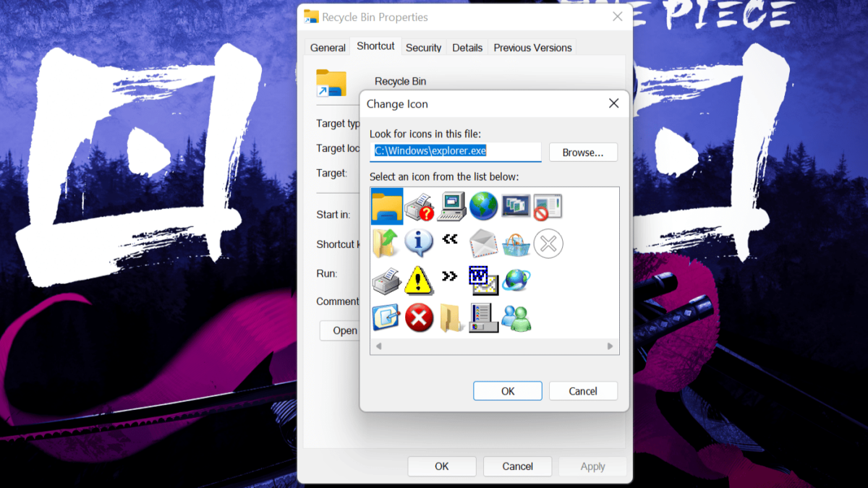Choose the blocked window with red prohibited sign

tap(548, 207)
